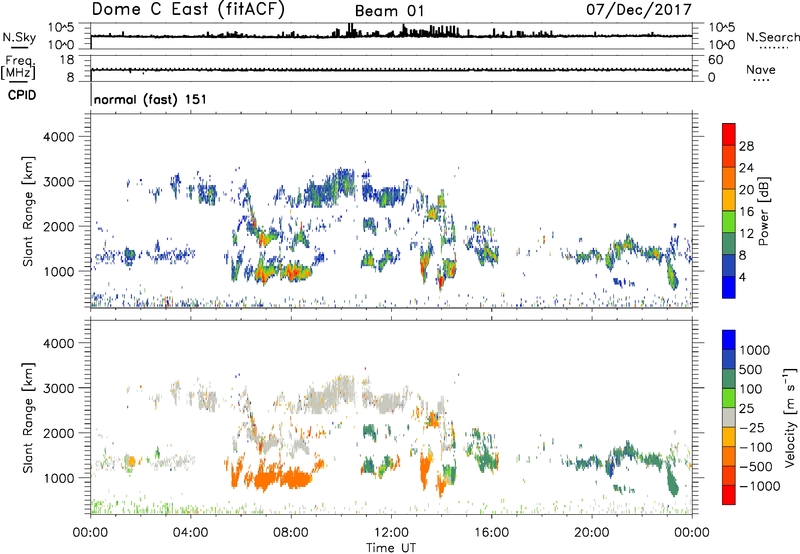
Task: Click the 'Nave' legend label
Action: 761,69
